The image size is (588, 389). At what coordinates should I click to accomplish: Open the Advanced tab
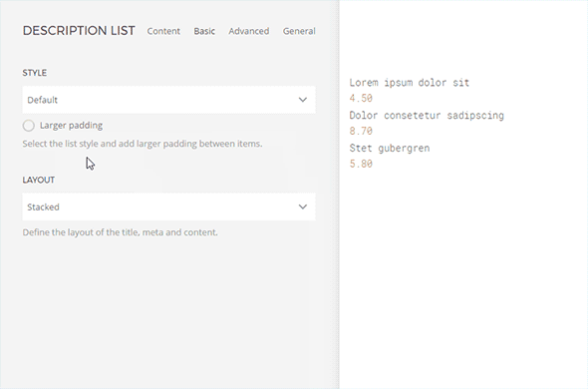click(x=249, y=31)
